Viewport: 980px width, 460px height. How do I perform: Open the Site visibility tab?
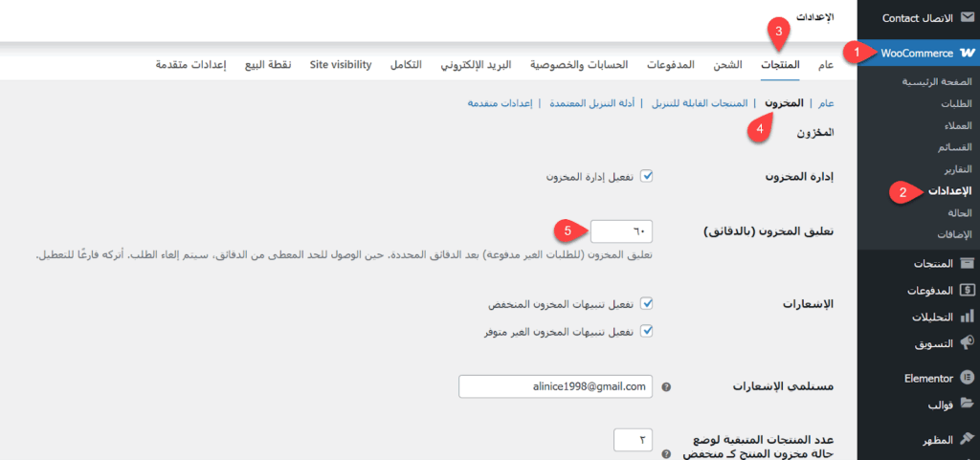(x=341, y=65)
